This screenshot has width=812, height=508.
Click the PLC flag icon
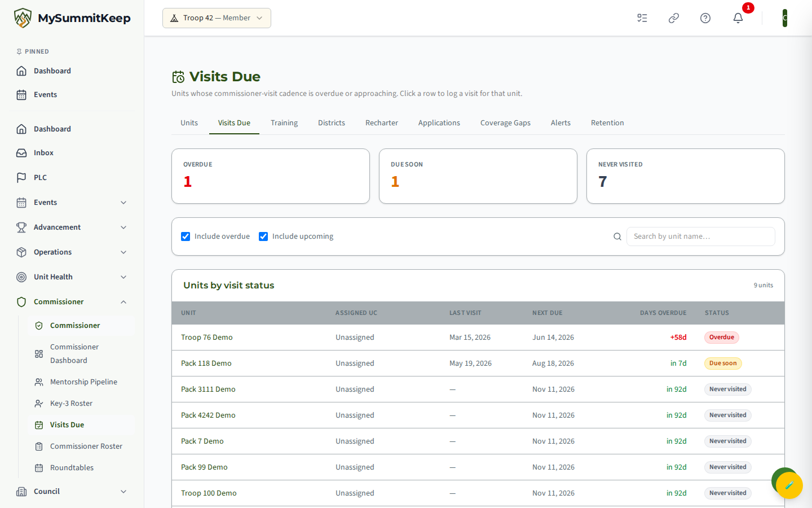21,178
